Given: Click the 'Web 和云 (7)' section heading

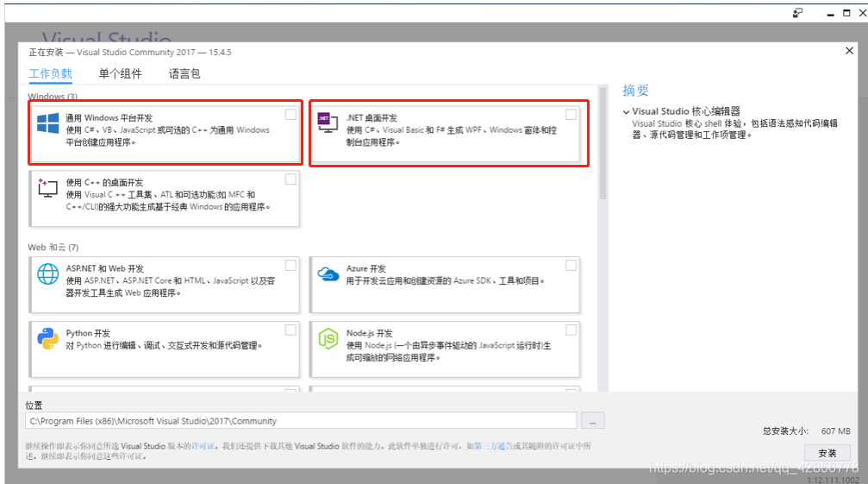Looking at the screenshot, I should pos(53,248).
